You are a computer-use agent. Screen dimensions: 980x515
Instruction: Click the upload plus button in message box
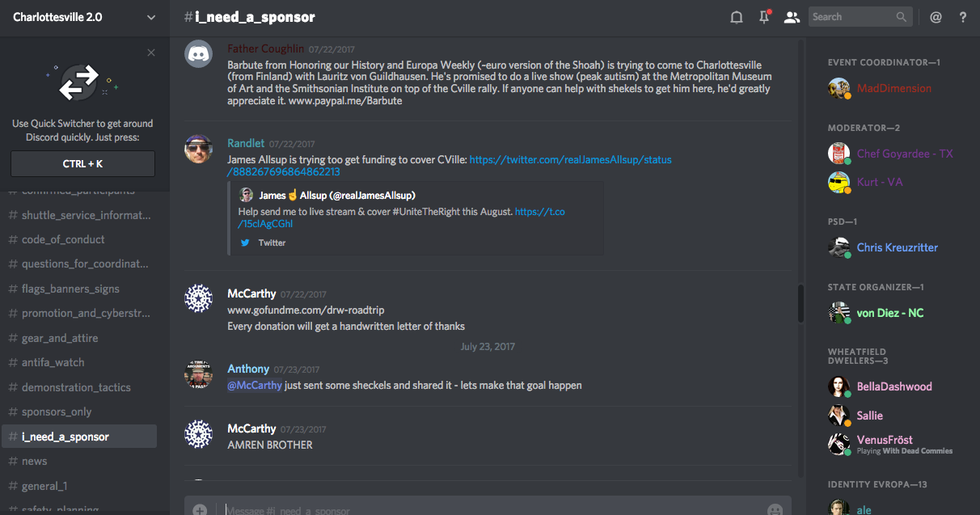(200, 510)
